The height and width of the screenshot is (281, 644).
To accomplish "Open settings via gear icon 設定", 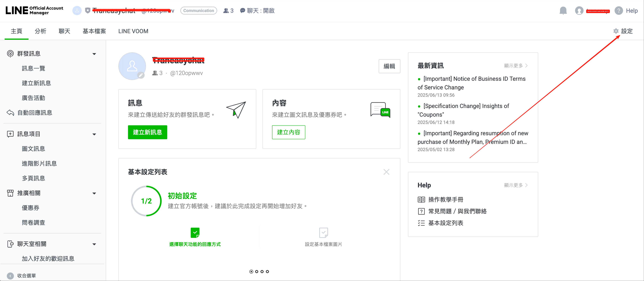I will pyautogui.click(x=616, y=31).
